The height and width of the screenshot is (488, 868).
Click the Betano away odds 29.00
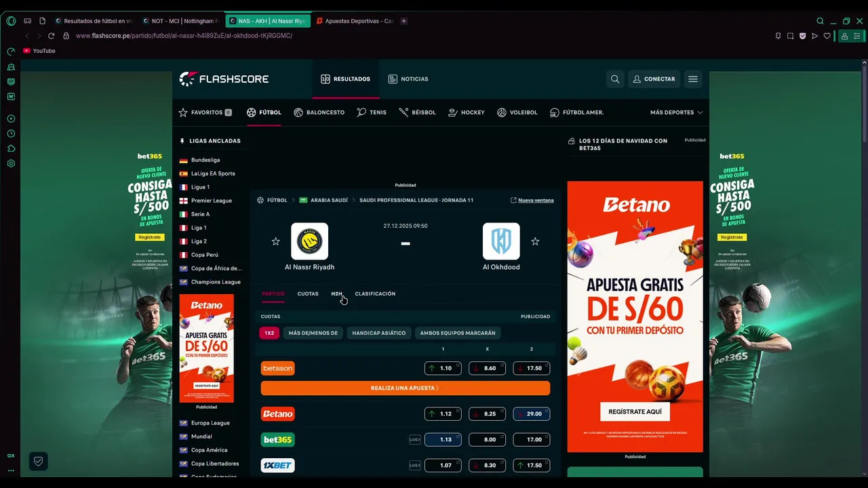(532, 414)
